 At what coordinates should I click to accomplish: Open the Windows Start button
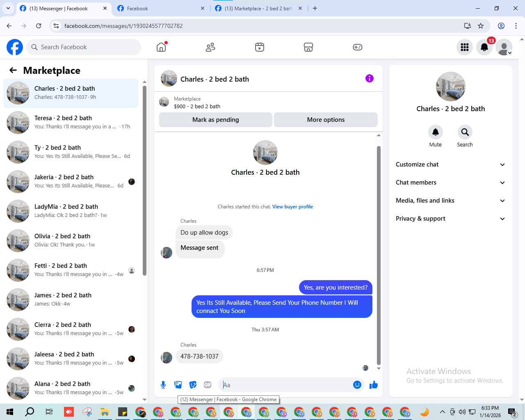click(10, 412)
